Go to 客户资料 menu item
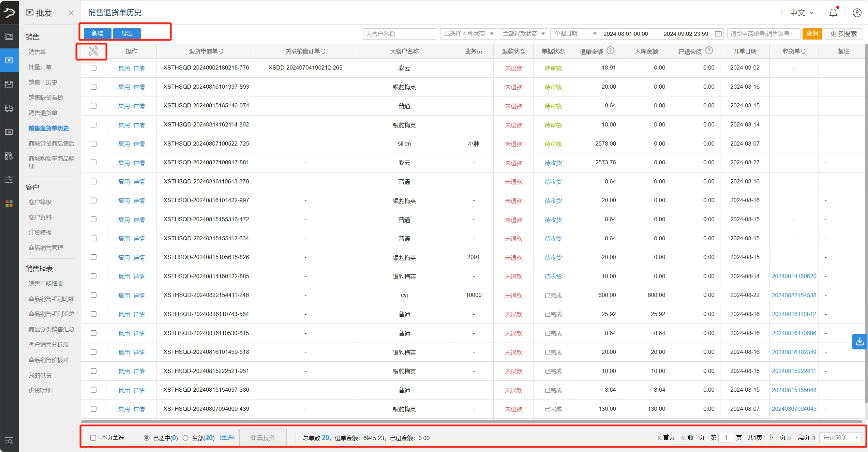Screen dimensions: 868x452 [x=40, y=217]
